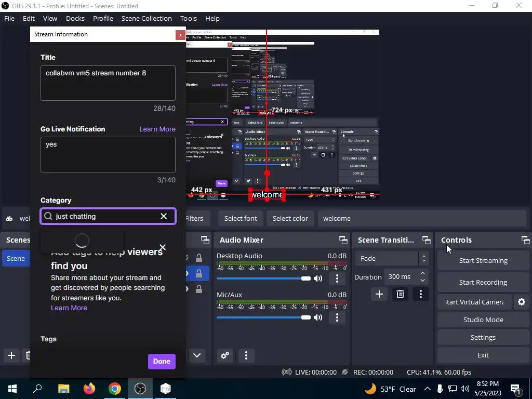Open the Windows Start menu
This screenshot has width=532, height=399.
[12, 389]
